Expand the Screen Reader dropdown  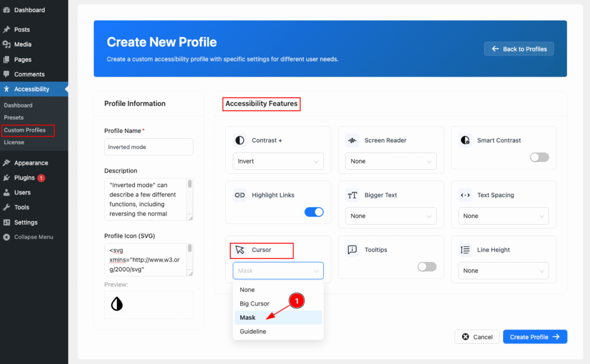click(391, 161)
